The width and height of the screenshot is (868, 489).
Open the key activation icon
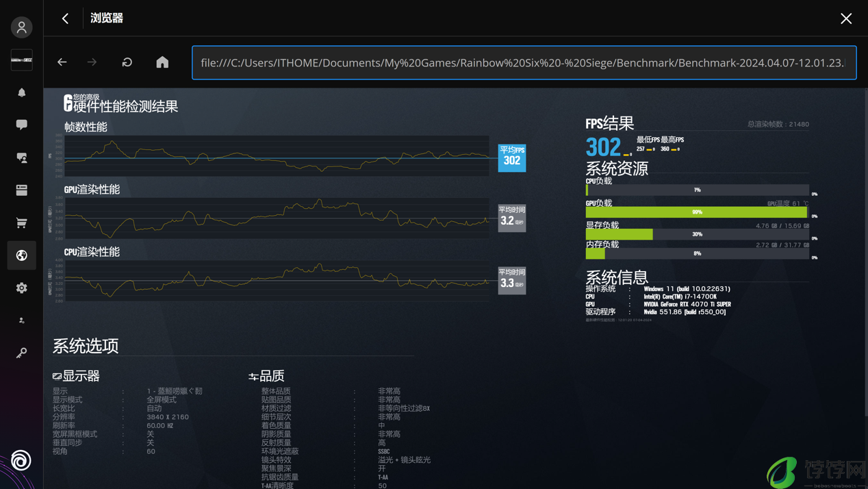[21, 353]
